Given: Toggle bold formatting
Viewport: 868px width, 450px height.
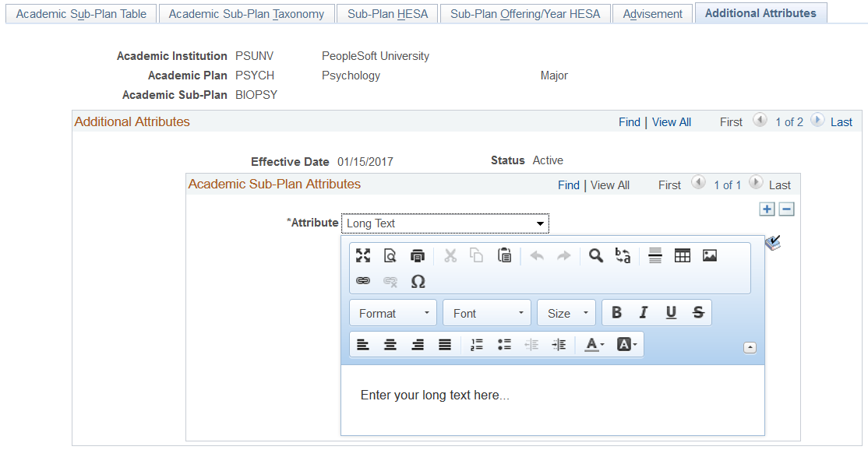Looking at the screenshot, I should (x=616, y=312).
